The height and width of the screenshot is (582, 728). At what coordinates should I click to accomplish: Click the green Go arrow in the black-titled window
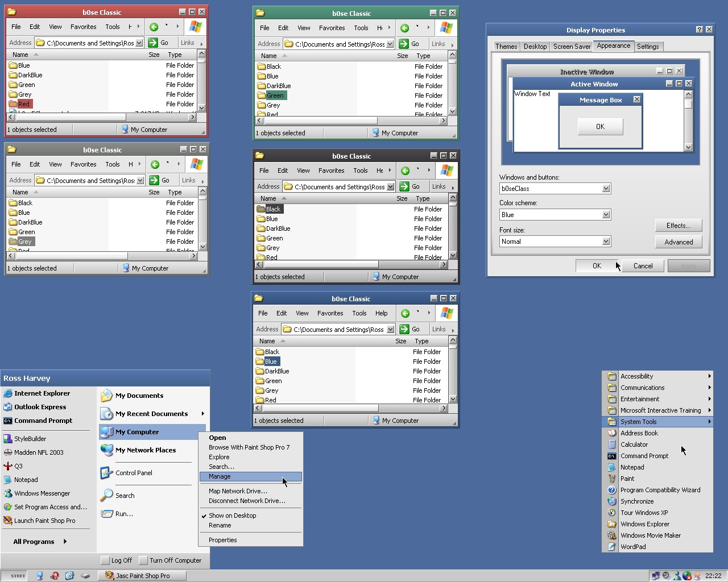[x=404, y=186]
